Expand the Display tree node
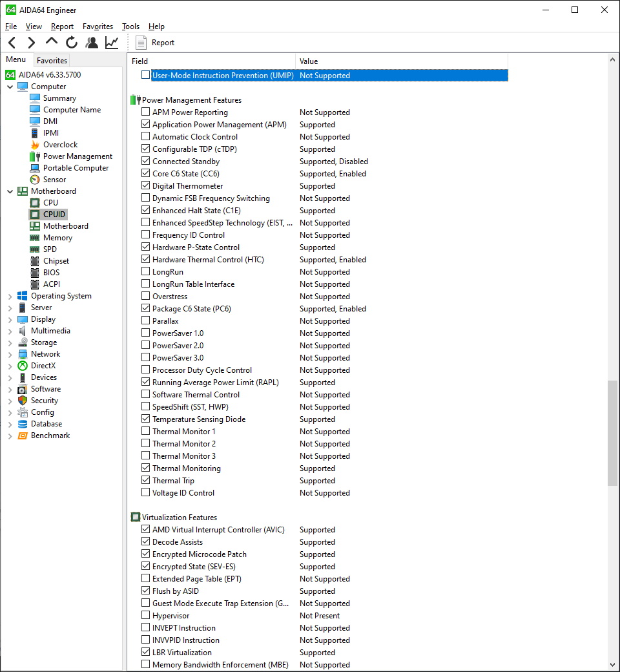Screen dimensions: 620x672 point(10,319)
